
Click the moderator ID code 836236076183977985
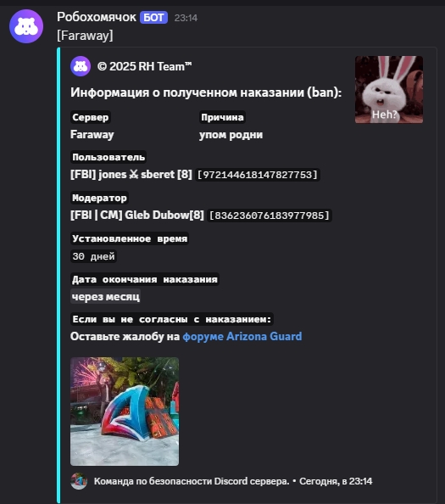(270, 216)
